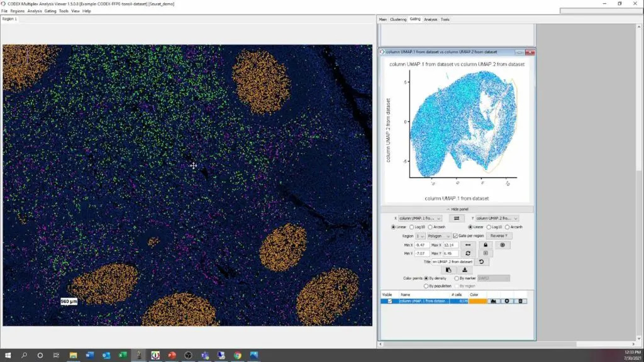Switch to the Clustering tab
The height and width of the screenshot is (362, 644).
point(398,19)
